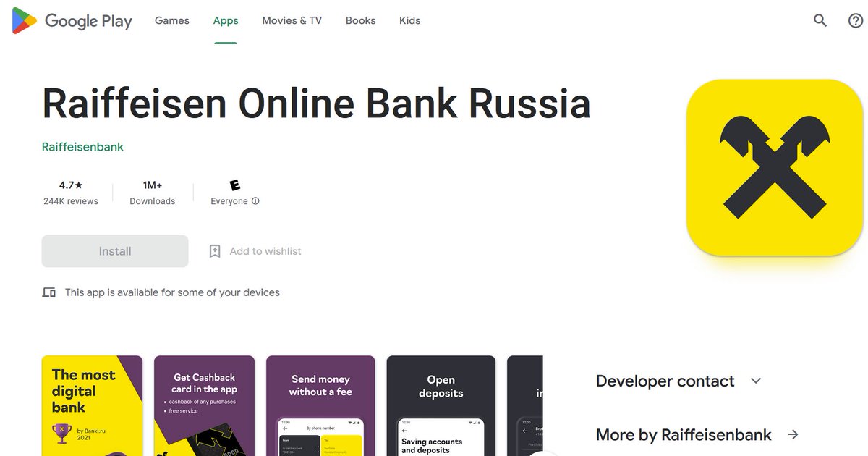Click the 1M+ Downloads stat
This screenshot has width=868, height=456.
[153, 193]
